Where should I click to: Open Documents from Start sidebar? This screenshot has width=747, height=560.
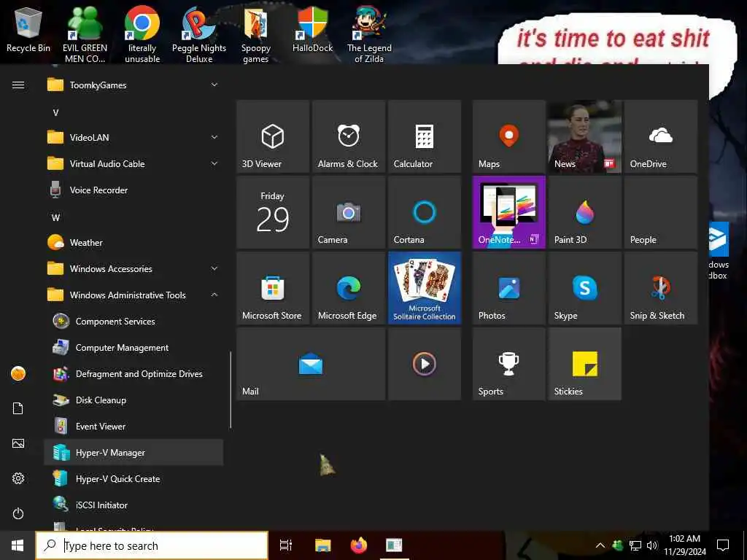(18, 408)
